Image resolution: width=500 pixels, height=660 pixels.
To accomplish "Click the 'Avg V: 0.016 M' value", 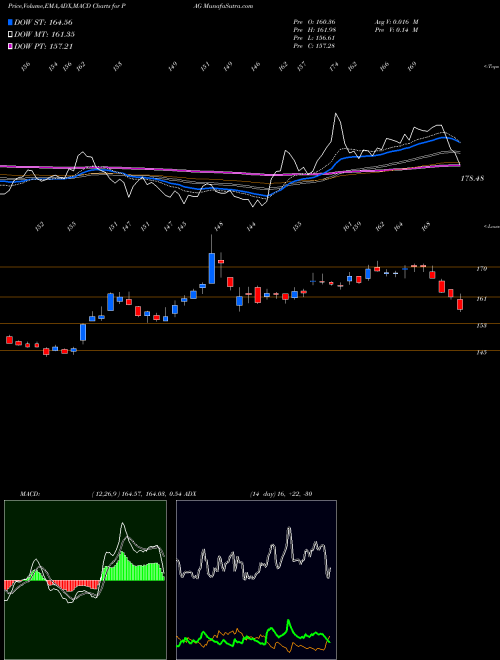I will click(396, 21).
